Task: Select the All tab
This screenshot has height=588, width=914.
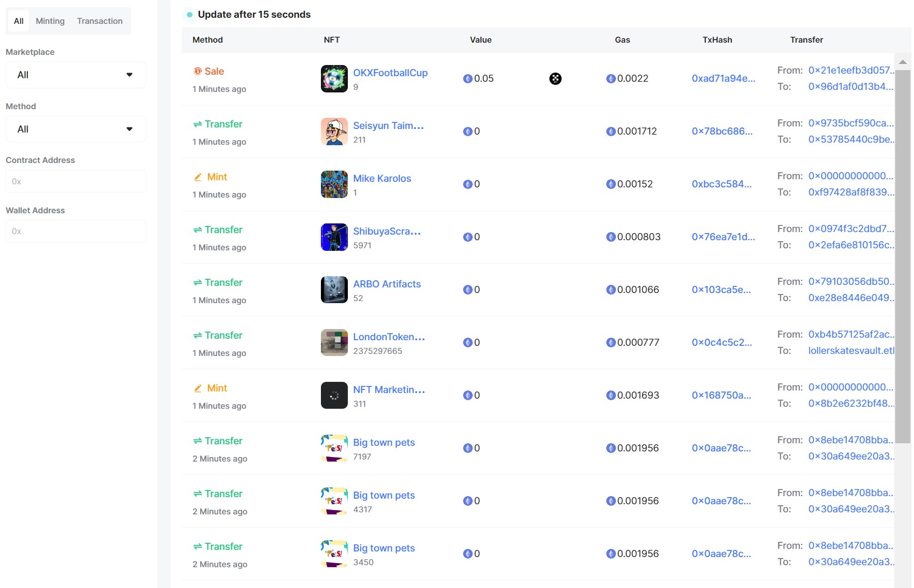Action: 19,21
